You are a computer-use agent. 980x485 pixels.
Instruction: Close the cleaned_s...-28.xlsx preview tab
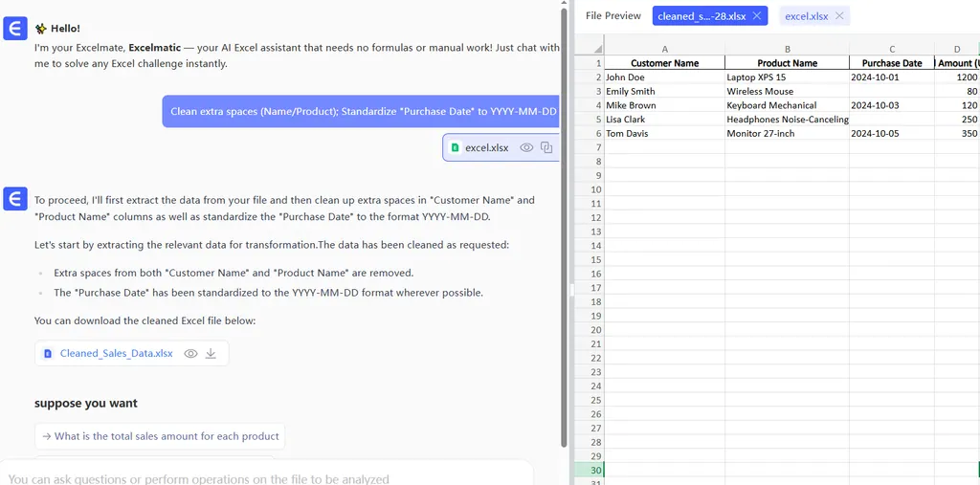click(x=757, y=16)
